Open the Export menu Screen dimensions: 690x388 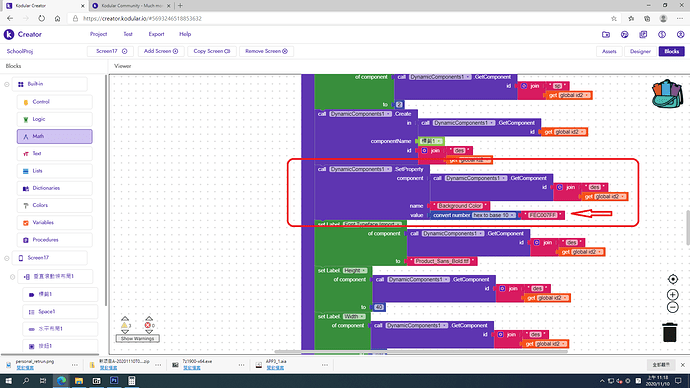[156, 34]
